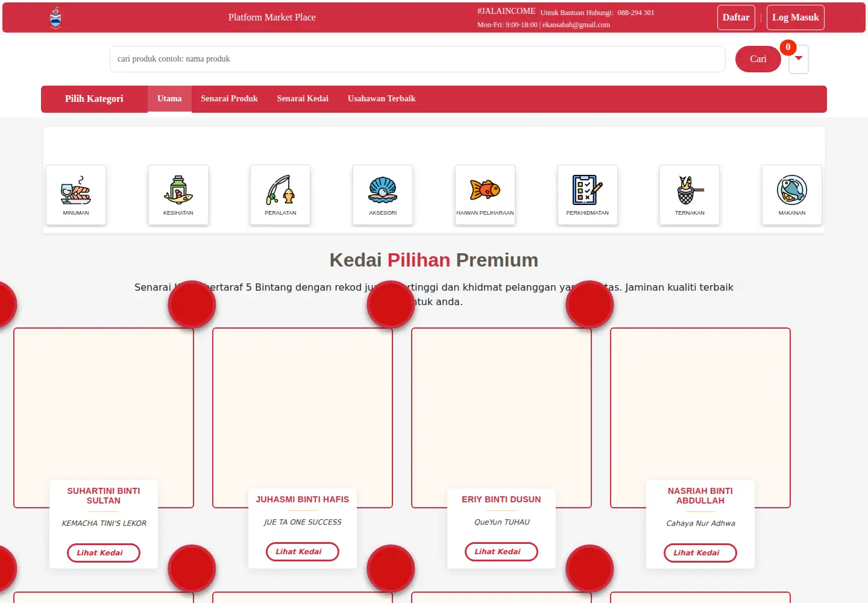Click the site logo crest icon
This screenshot has height=603, width=868.
click(55, 17)
